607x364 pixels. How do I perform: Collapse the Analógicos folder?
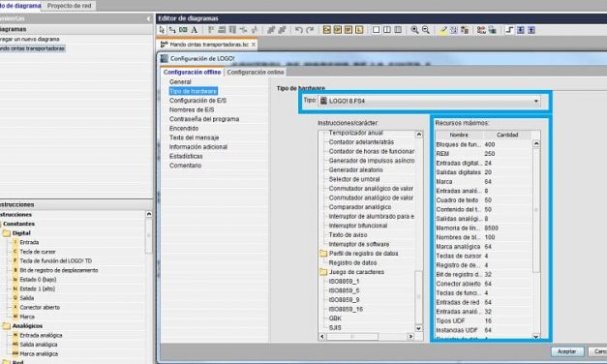[6, 326]
